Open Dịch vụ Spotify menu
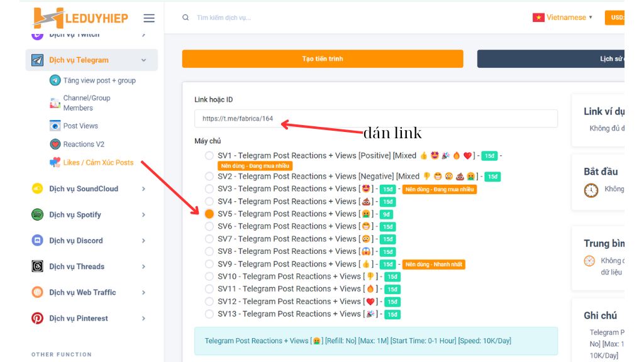This screenshot has width=644, height=362. (x=75, y=215)
